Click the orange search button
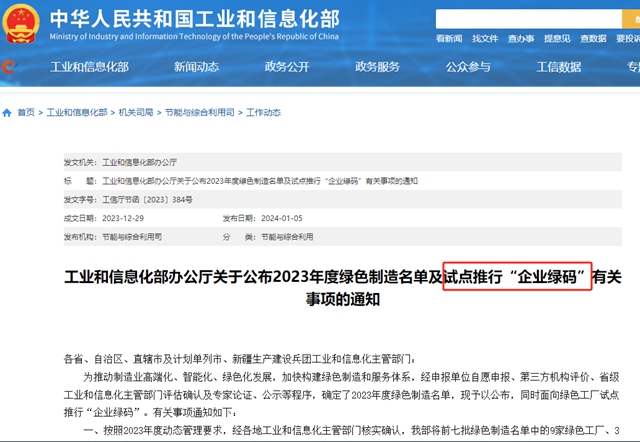Image resolution: width=640 pixels, height=442 pixels. click(631, 19)
